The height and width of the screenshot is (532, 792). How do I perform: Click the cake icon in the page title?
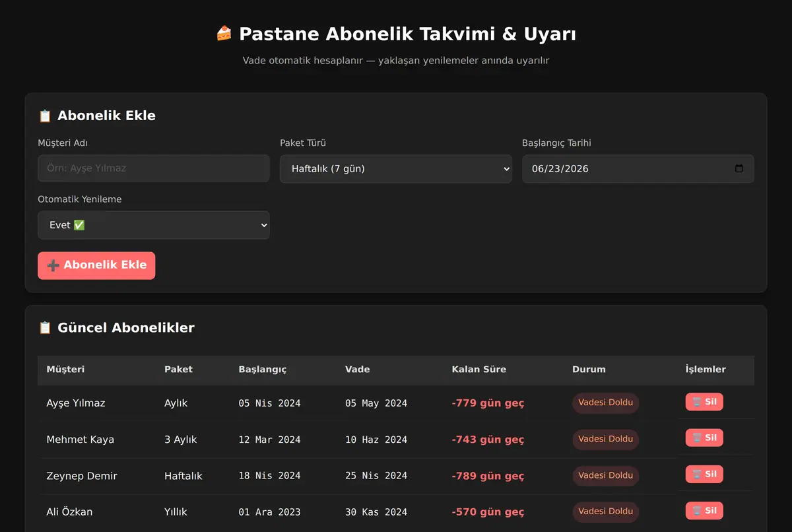click(x=224, y=33)
